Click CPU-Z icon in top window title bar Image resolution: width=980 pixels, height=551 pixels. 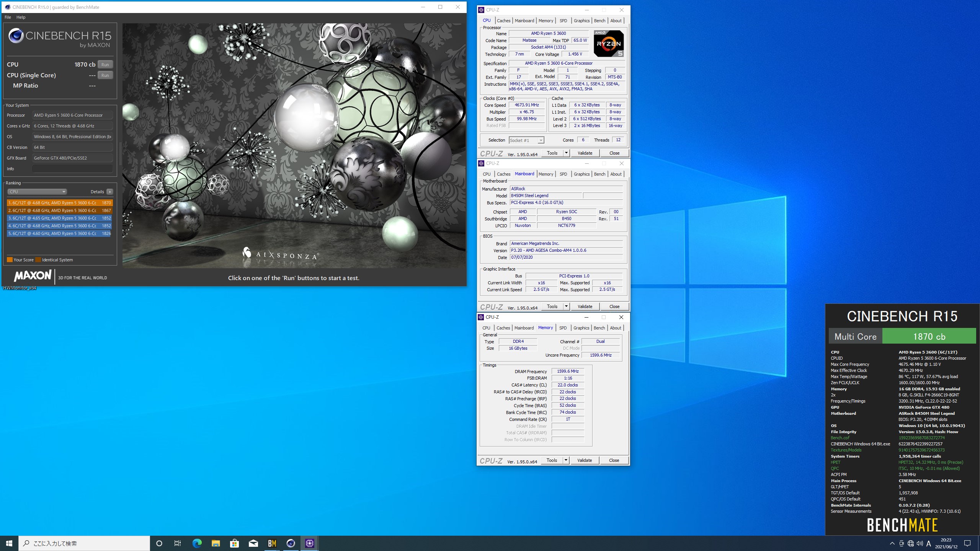[x=481, y=10]
